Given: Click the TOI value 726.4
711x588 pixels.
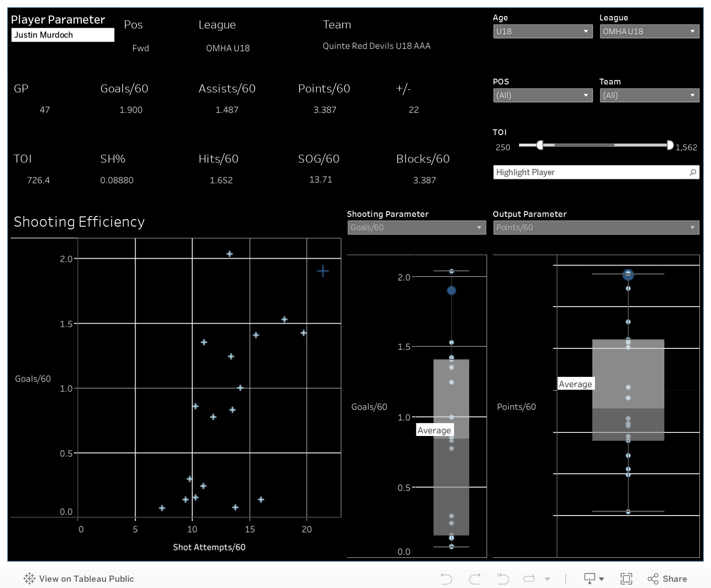Looking at the screenshot, I should [x=39, y=180].
